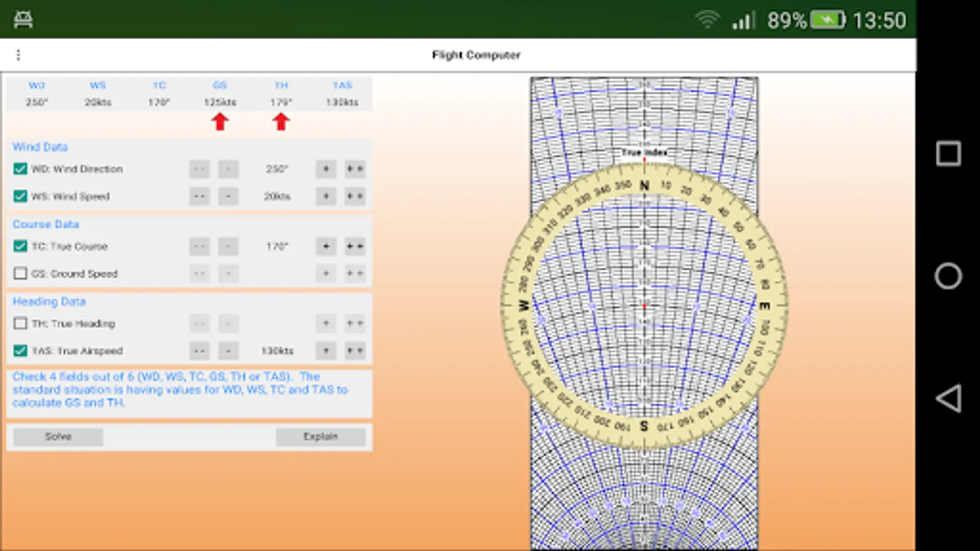Click the GS 125kts result in summary row

coord(220,102)
